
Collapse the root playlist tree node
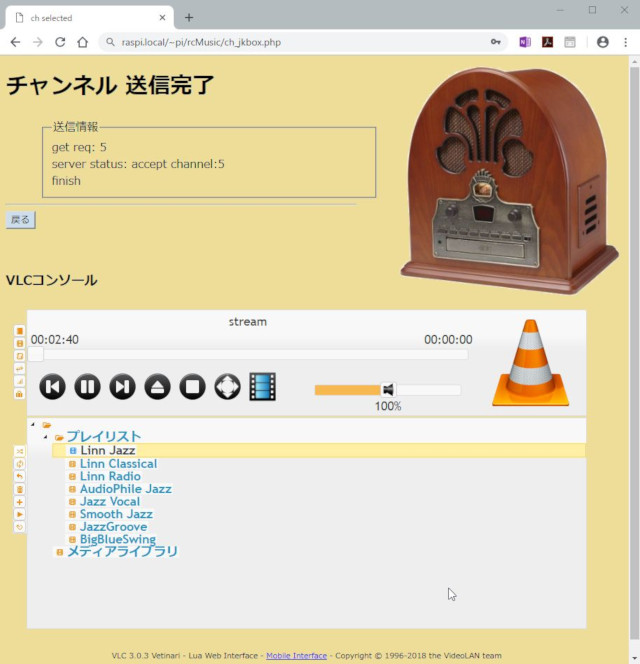[x=33, y=424]
